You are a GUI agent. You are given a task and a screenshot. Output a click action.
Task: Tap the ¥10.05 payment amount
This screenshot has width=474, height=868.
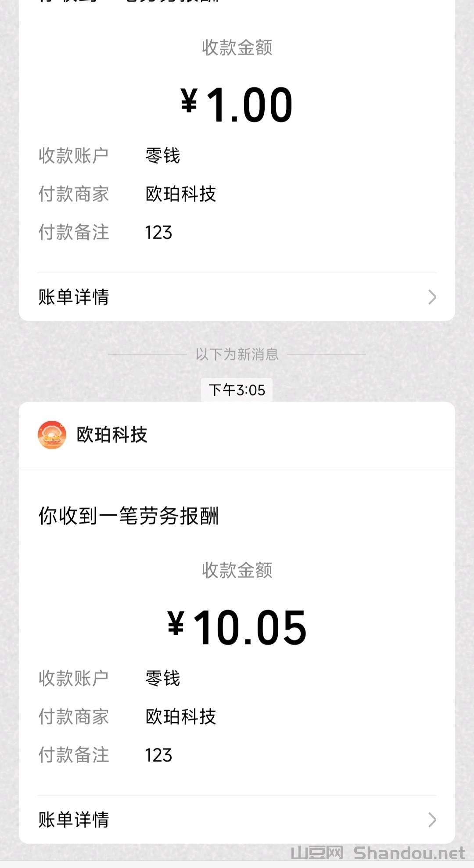[x=237, y=627]
